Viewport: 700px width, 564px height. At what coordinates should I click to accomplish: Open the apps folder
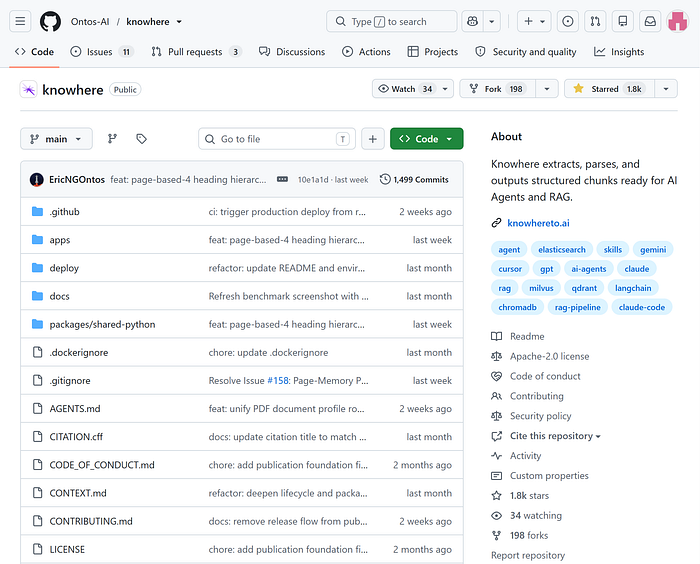click(60, 240)
